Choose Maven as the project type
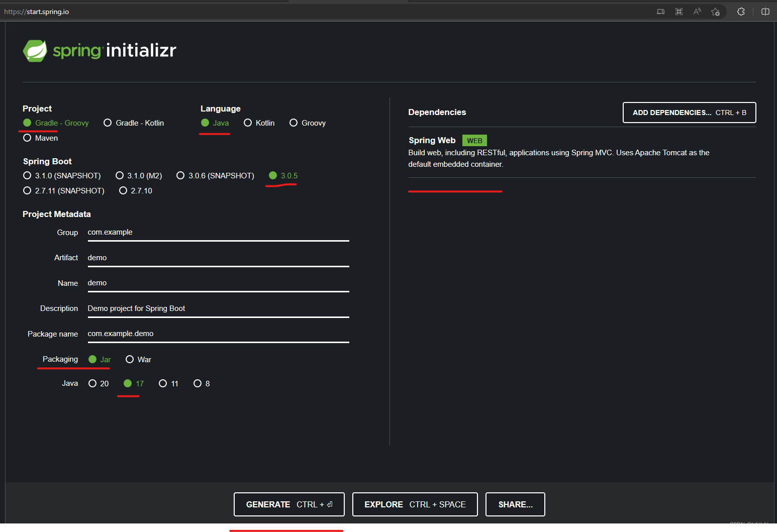 pyautogui.click(x=40, y=138)
